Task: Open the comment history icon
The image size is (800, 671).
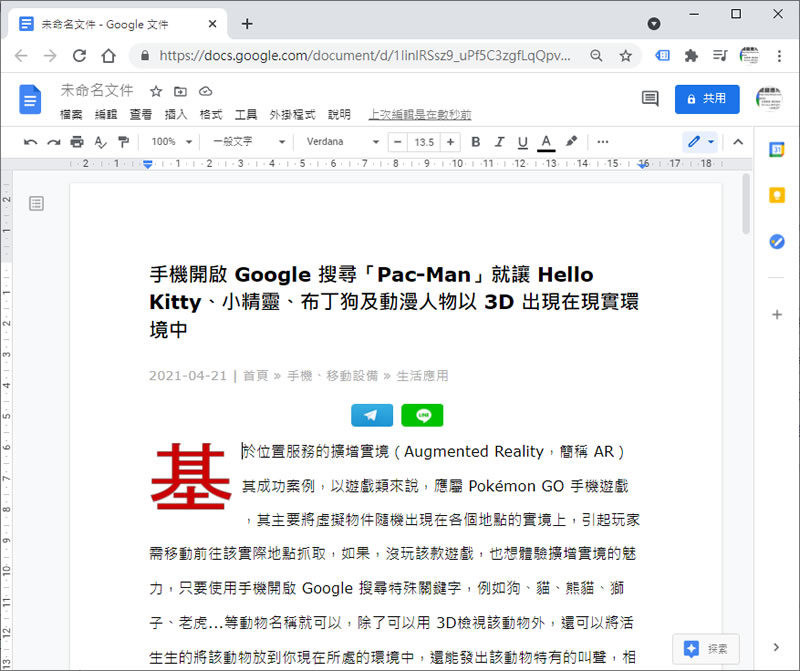Action: pos(650,98)
